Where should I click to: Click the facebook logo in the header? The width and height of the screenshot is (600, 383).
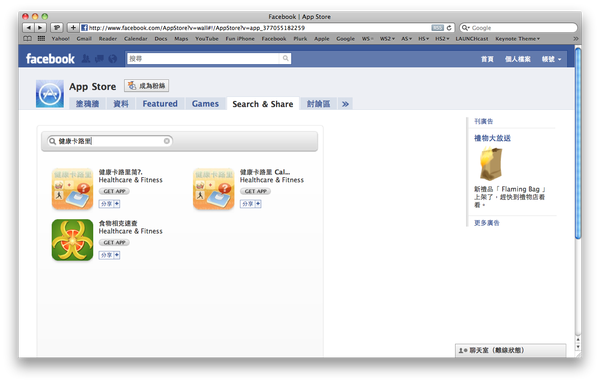[x=50, y=59]
